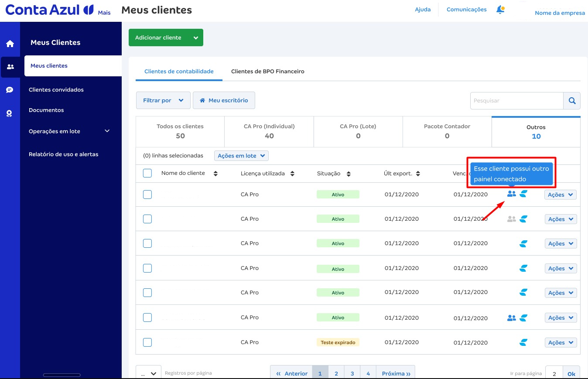This screenshot has height=379, width=588.
Task: Select the Outros 10 tab
Action: [x=536, y=132]
